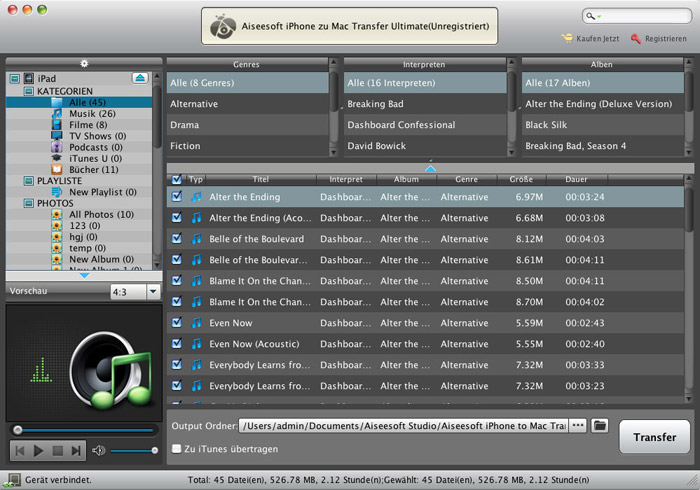
Task: Click the device connected status icon
Action: (11, 480)
